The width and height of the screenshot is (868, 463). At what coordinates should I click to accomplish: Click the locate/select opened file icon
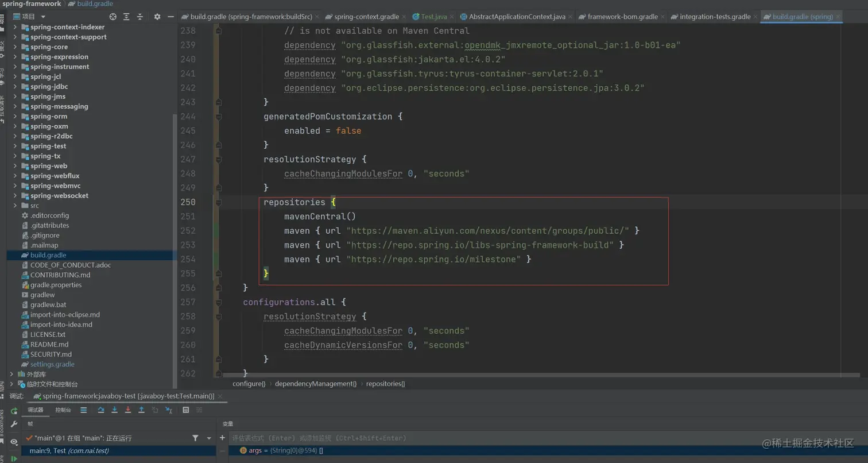[113, 17]
